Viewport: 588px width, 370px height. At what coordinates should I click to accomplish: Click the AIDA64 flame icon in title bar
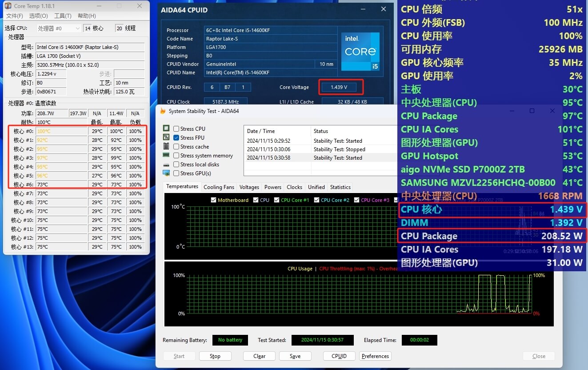(163, 111)
